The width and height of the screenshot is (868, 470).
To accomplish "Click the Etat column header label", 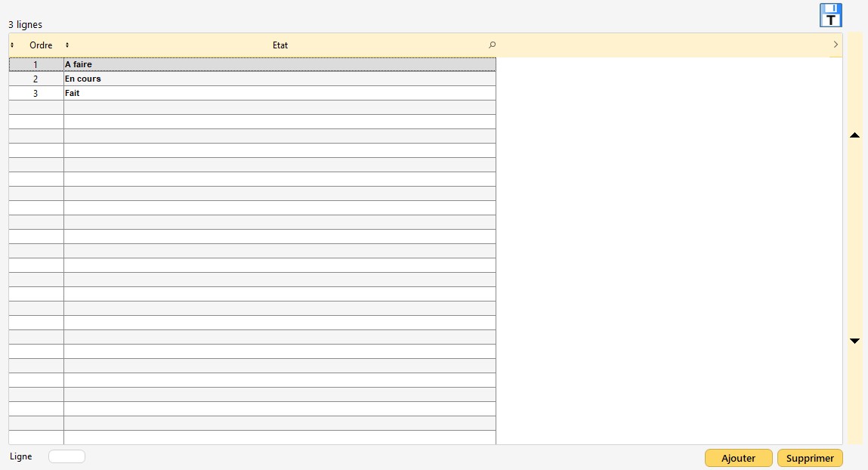I will tap(280, 45).
